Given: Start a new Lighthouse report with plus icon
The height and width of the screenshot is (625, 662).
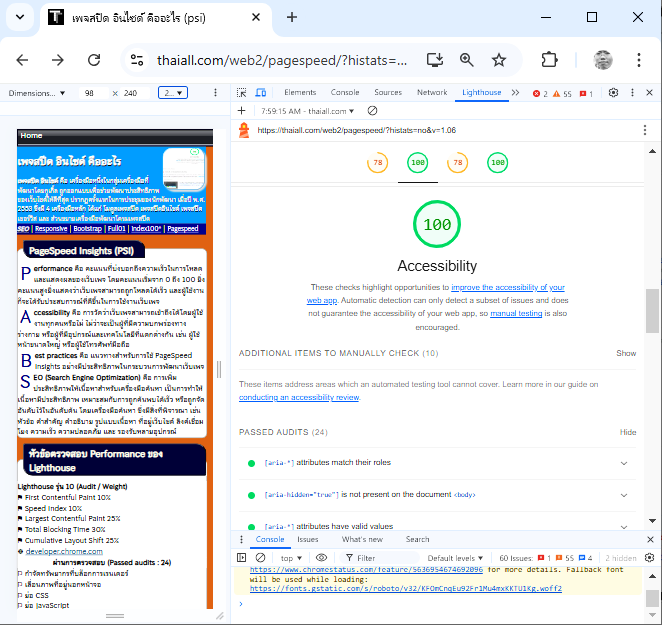Looking at the screenshot, I should pos(241,111).
